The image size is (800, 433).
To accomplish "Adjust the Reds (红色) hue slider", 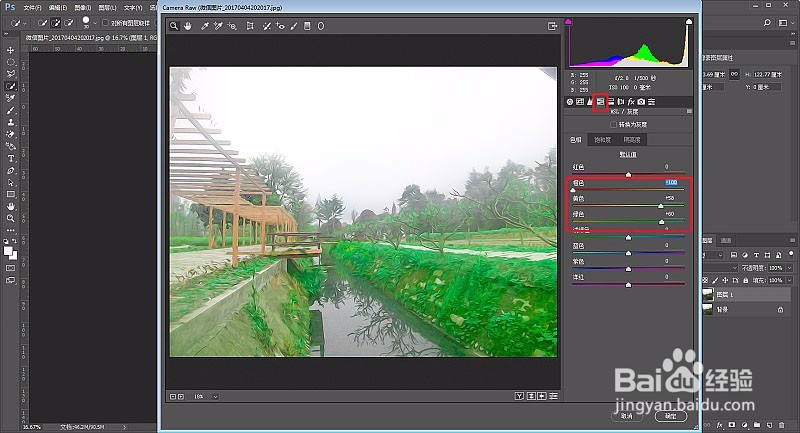I will 629,174.
